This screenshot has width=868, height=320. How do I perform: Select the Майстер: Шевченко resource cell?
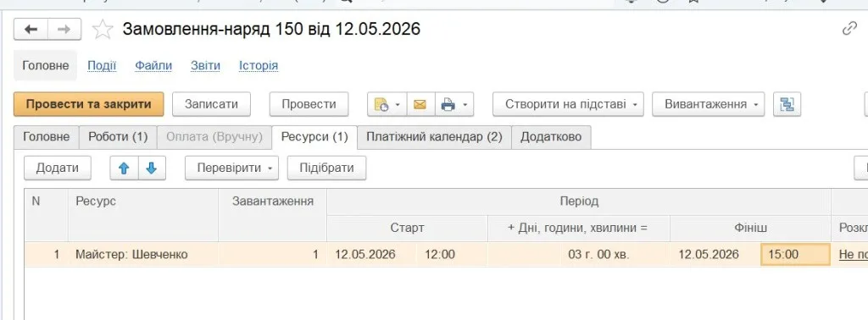click(142, 254)
